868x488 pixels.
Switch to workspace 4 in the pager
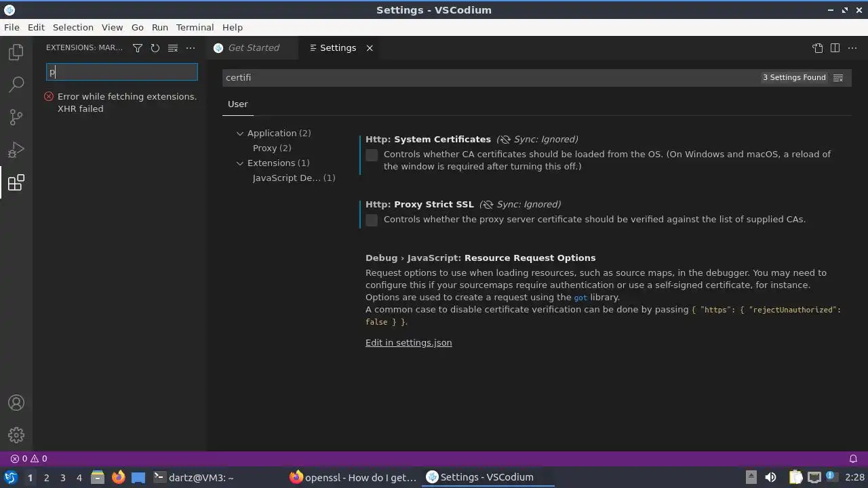pos(79,478)
